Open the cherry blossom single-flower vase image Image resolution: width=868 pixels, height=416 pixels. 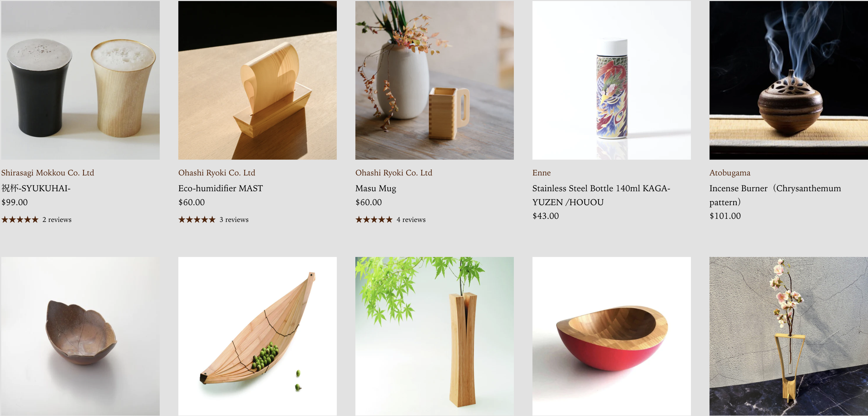[x=788, y=336]
